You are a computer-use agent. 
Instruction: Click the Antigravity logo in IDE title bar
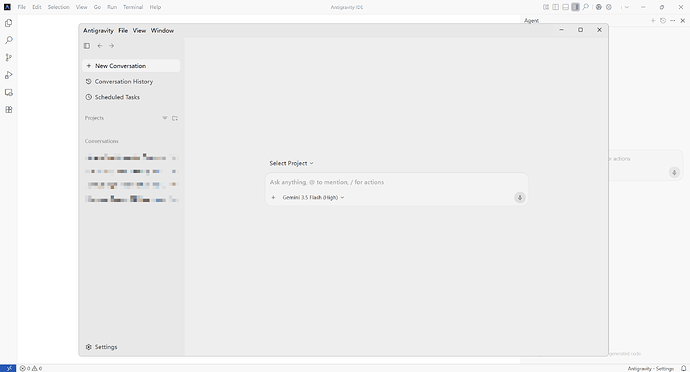point(7,7)
